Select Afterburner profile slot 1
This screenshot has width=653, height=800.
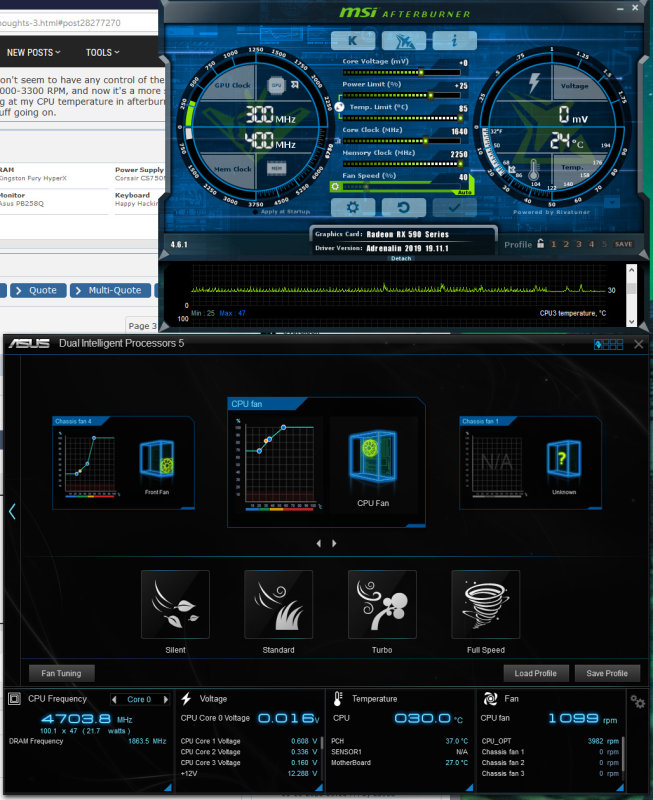(554, 244)
